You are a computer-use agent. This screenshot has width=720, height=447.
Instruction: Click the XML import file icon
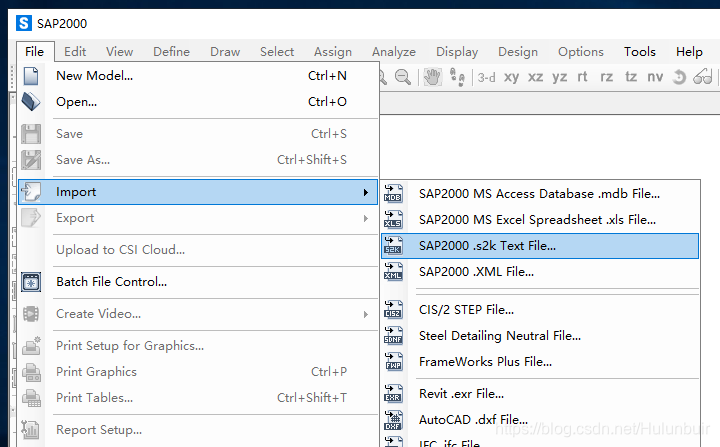pos(393,272)
